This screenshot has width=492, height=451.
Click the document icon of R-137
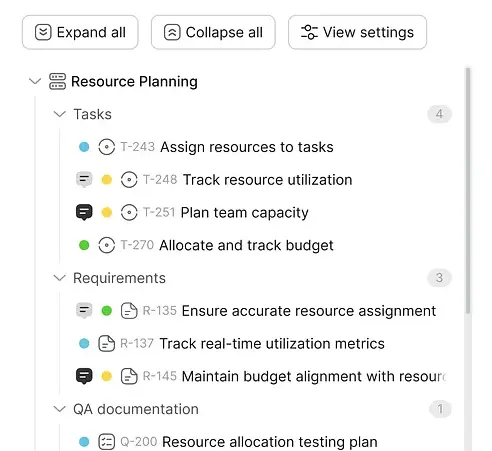coord(107,344)
